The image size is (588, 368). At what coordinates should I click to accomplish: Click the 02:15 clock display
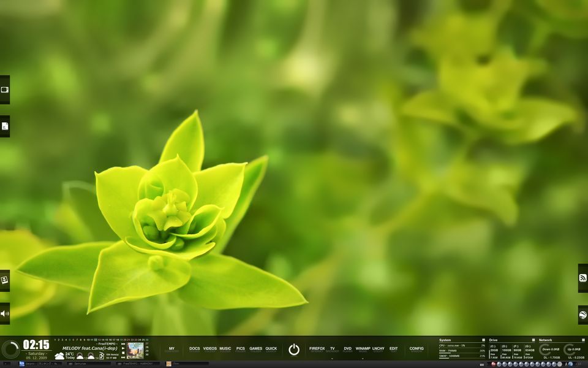(x=36, y=344)
